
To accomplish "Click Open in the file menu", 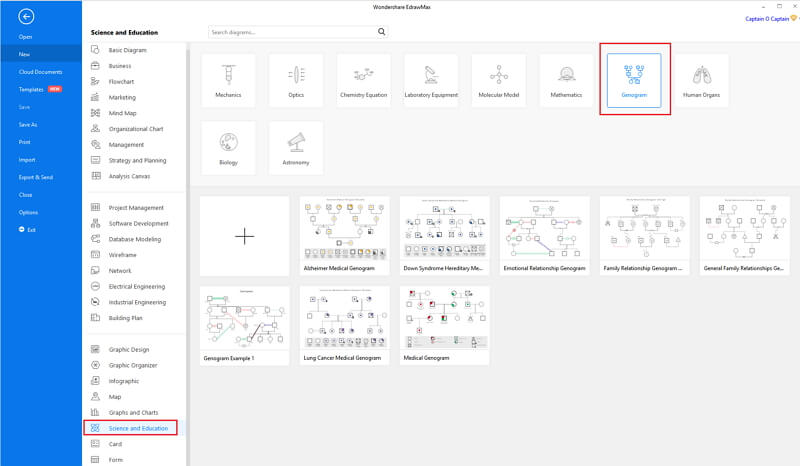I will (x=26, y=37).
